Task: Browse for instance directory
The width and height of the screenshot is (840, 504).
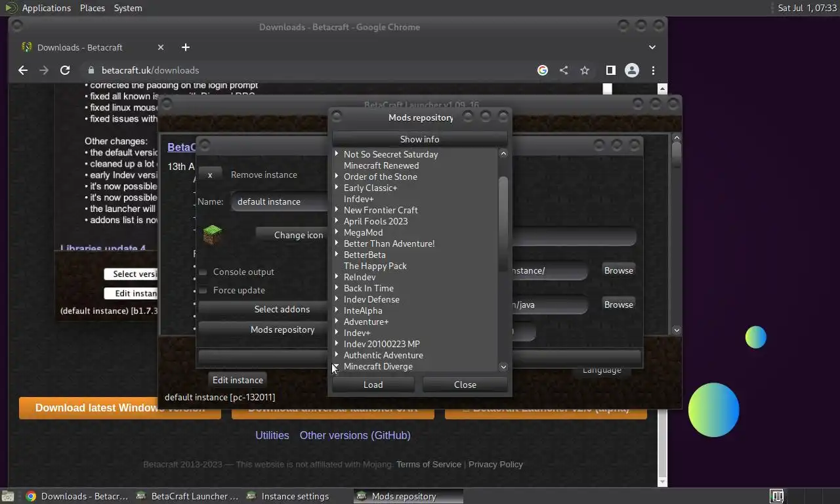Action: pyautogui.click(x=618, y=270)
